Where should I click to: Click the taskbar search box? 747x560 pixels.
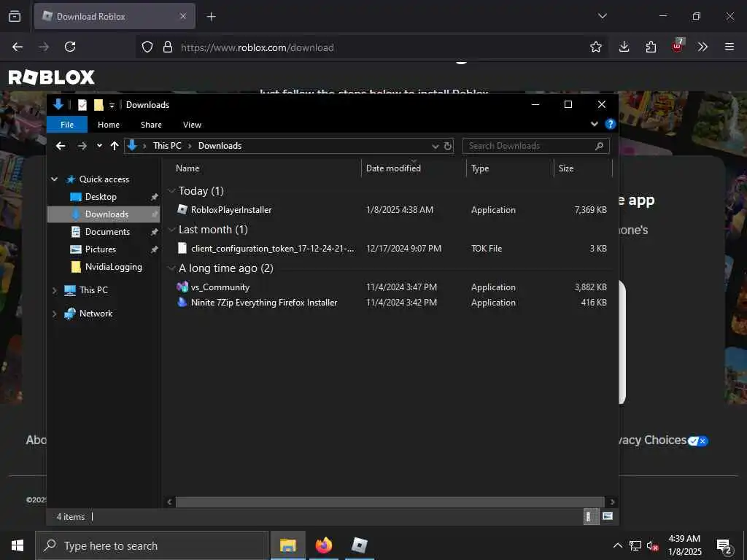(152, 545)
